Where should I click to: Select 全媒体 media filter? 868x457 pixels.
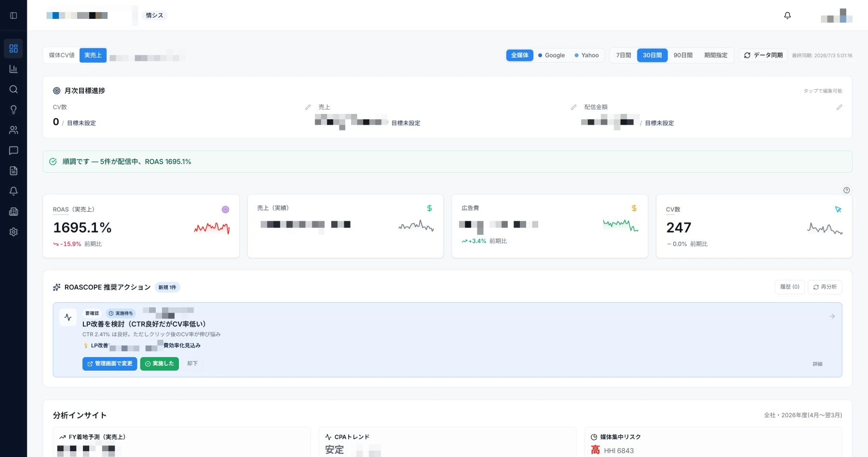coord(519,55)
